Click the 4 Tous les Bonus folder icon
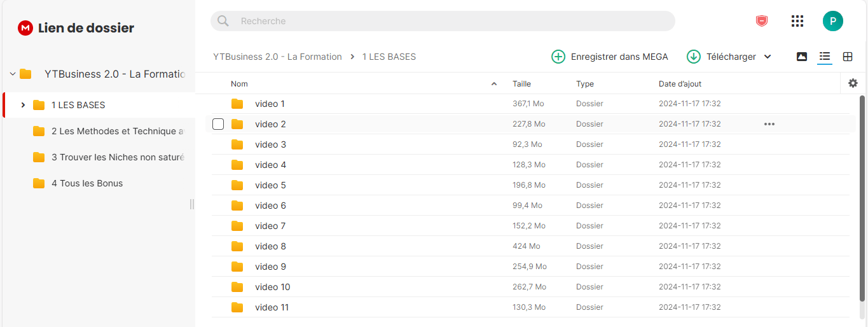Screen dimensions: 868x327 point(39,183)
